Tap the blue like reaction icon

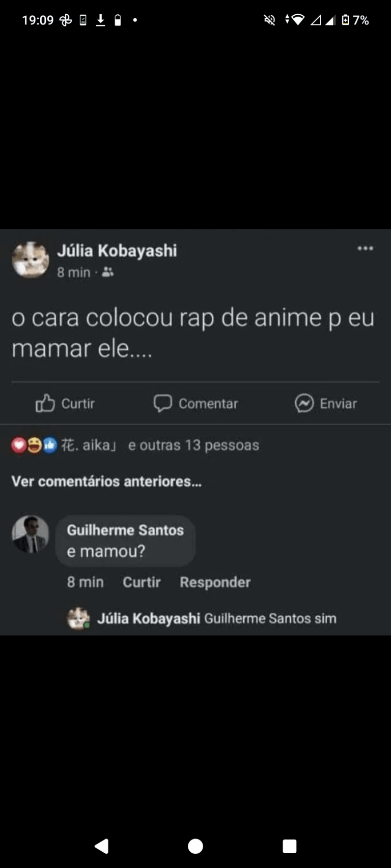49,445
